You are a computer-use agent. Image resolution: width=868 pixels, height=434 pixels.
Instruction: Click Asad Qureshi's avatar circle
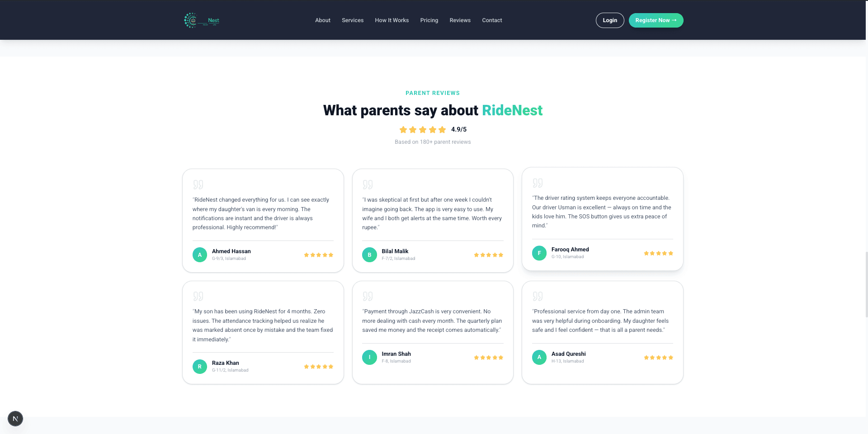coord(539,358)
